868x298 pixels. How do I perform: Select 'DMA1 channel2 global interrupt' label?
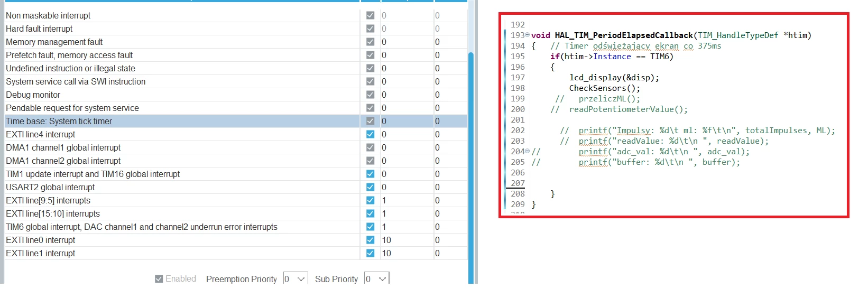tap(63, 161)
